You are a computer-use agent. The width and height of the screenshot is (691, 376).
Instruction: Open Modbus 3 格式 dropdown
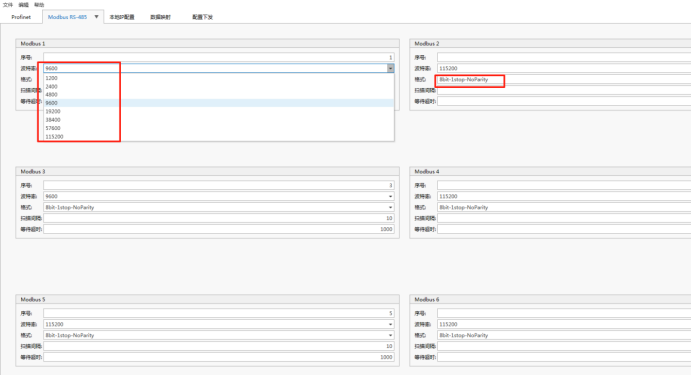click(219, 207)
